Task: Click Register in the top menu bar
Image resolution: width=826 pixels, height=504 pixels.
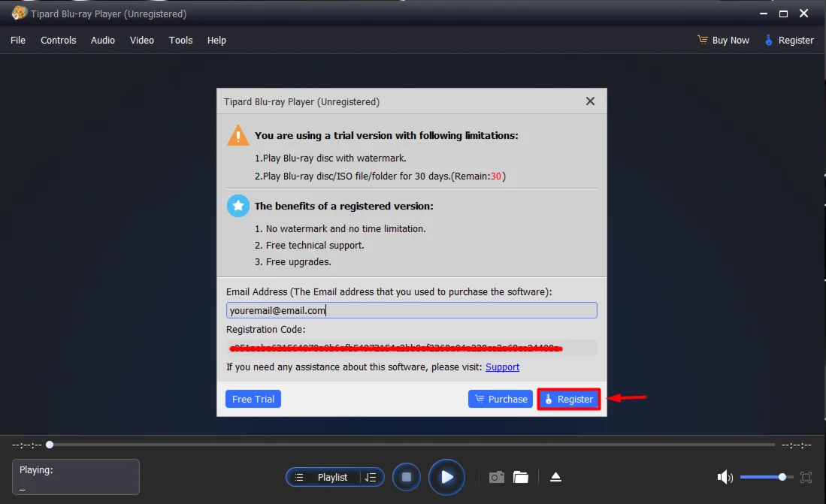Action: pos(789,40)
